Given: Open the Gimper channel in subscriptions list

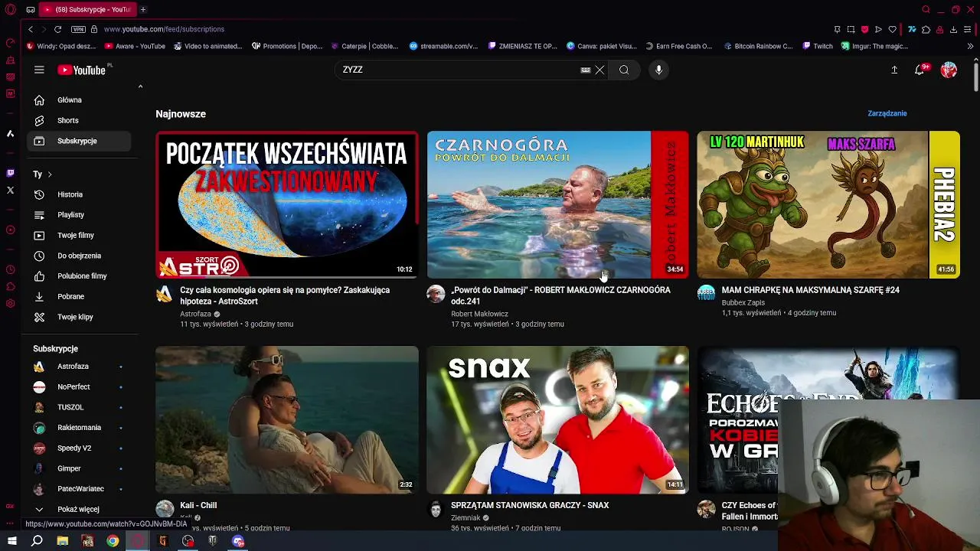Looking at the screenshot, I should coord(79,468).
